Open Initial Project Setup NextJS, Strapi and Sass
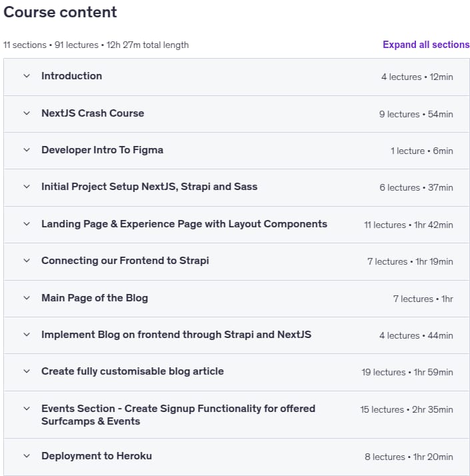Screen dimensions: 470x476 [x=149, y=187]
